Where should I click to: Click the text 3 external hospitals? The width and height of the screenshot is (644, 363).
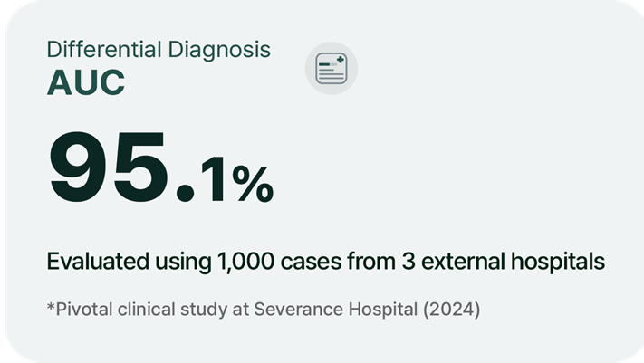pos(503,262)
